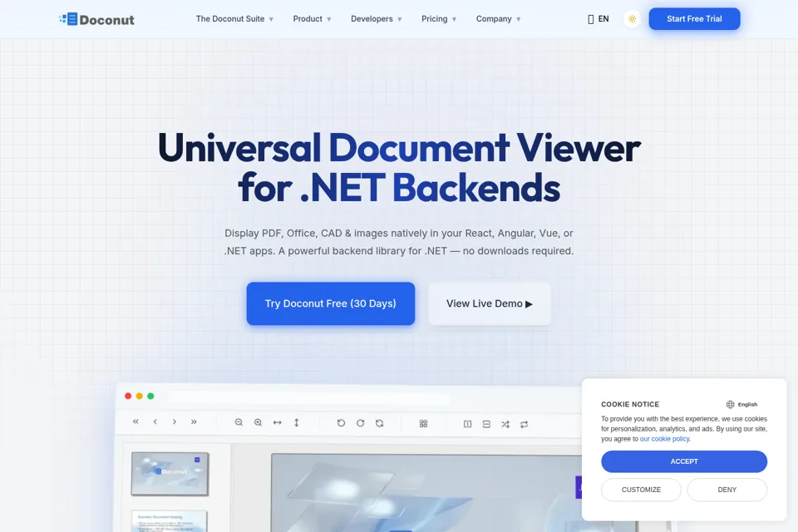The width and height of the screenshot is (798, 532).
Task: Expand The Doconut Suite menu
Action: (x=234, y=19)
